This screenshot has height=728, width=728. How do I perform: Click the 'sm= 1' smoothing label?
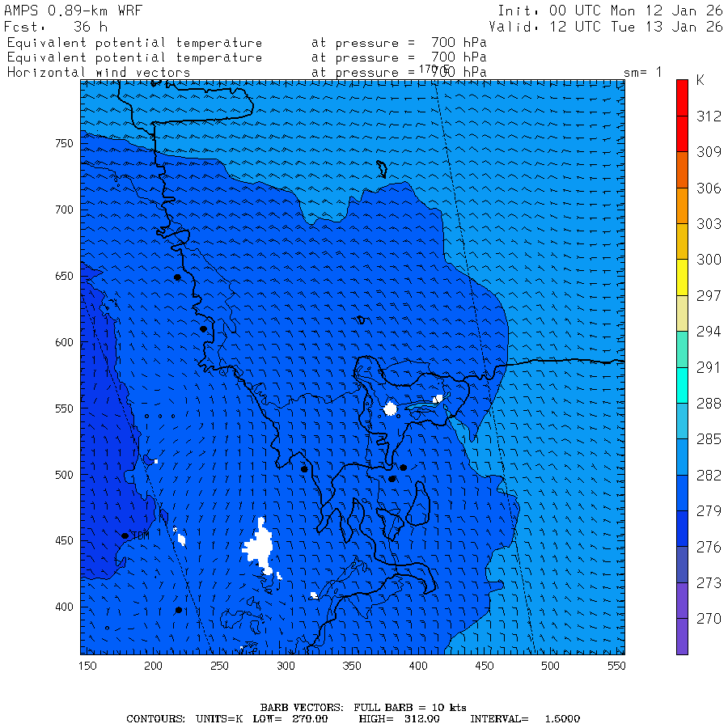pyautogui.click(x=642, y=72)
